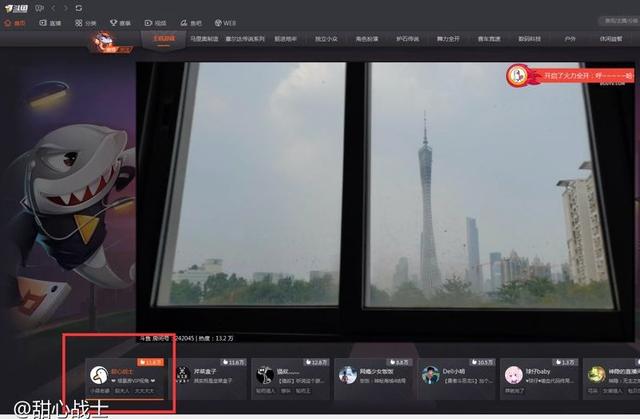Select the highlighted orange first category tab
640x419 pixels.
pos(164,39)
